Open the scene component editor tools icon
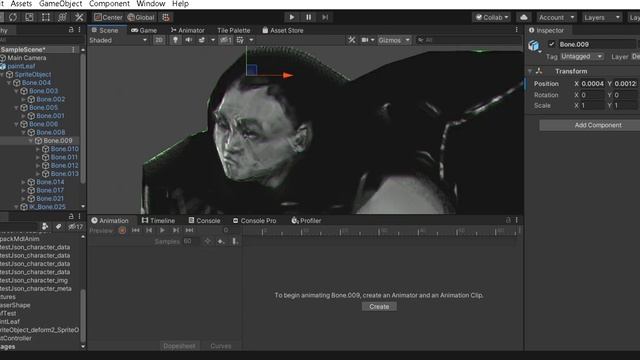Screen dimensions: 640x360 coord(352,40)
